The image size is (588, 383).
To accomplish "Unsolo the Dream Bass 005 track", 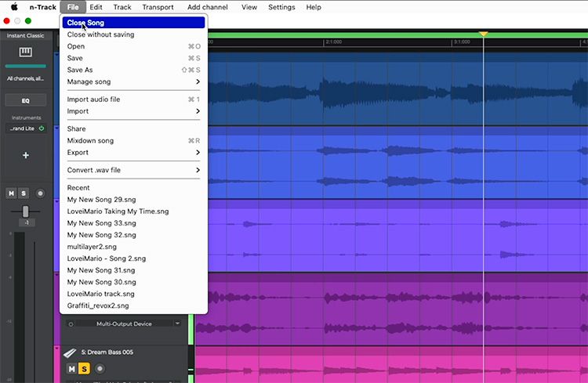I will tap(85, 369).
